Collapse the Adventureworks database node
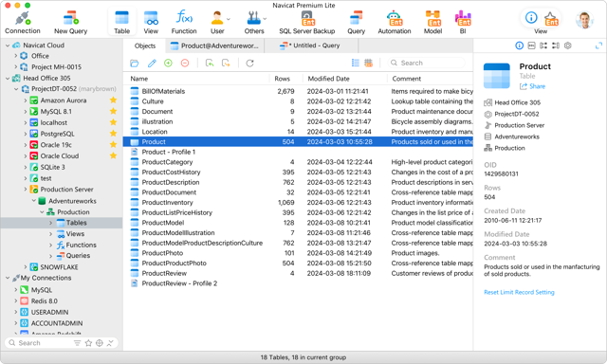Screen dimensions: 607x364 [x=34, y=201]
